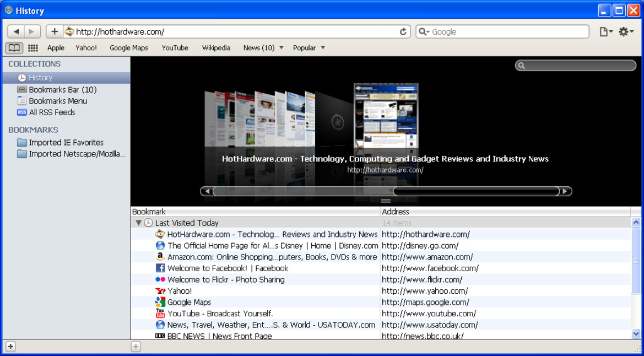Collapse the Last Visited Today group
The width and height of the screenshot is (644, 356).
[x=138, y=223]
